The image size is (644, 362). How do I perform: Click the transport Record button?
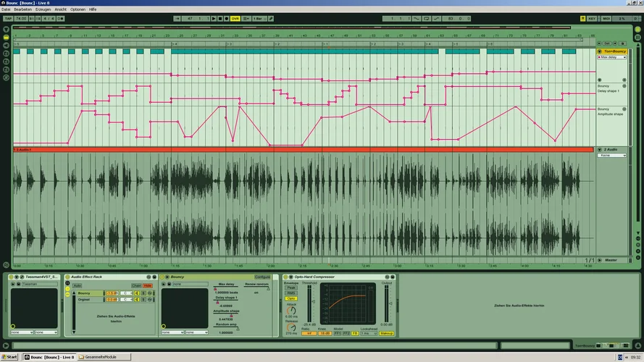click(x=227, y=18)
